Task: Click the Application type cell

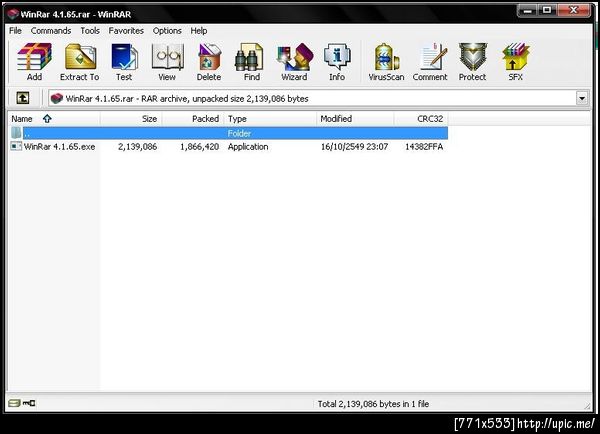Action: [x=248, y=147]
